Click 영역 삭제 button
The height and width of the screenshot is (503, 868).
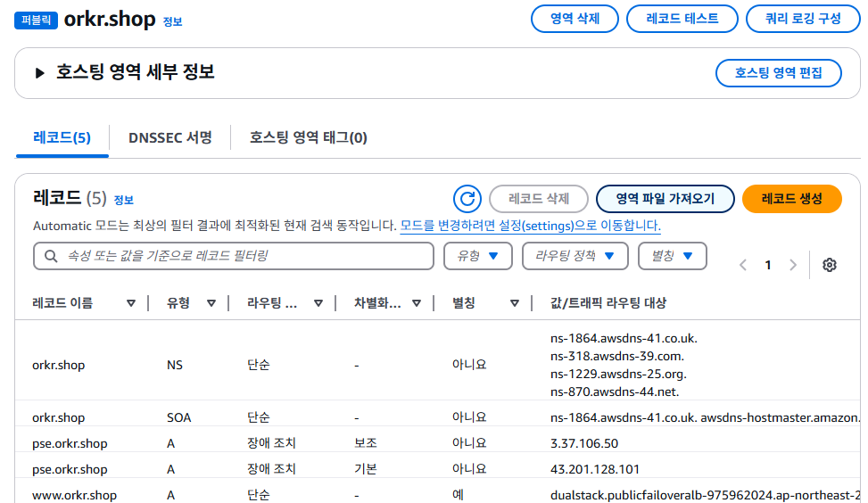pyautogui.click(x=575, y=19)
